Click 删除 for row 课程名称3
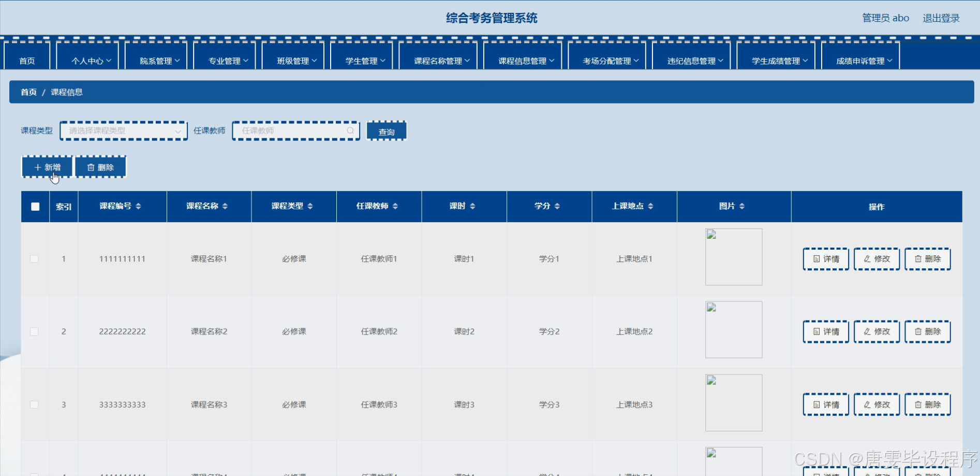 tap(928, 405)
